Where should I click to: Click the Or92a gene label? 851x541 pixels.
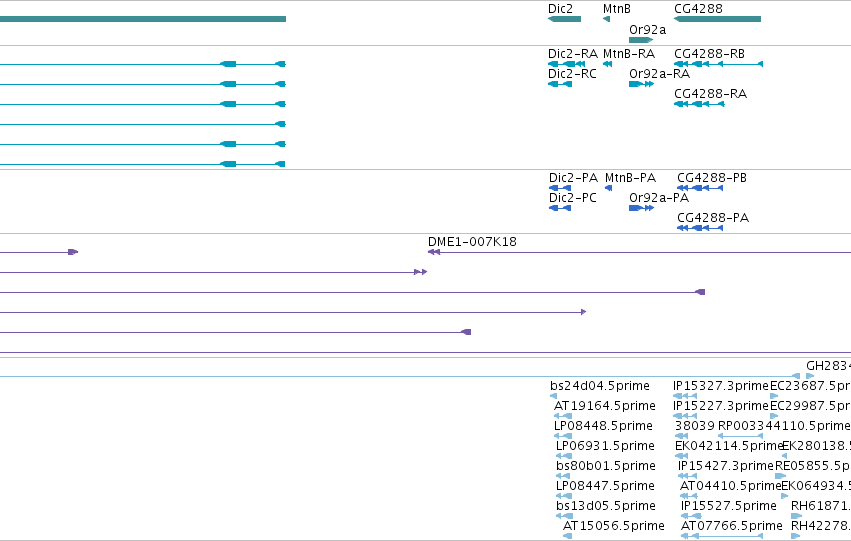[647, 30]
